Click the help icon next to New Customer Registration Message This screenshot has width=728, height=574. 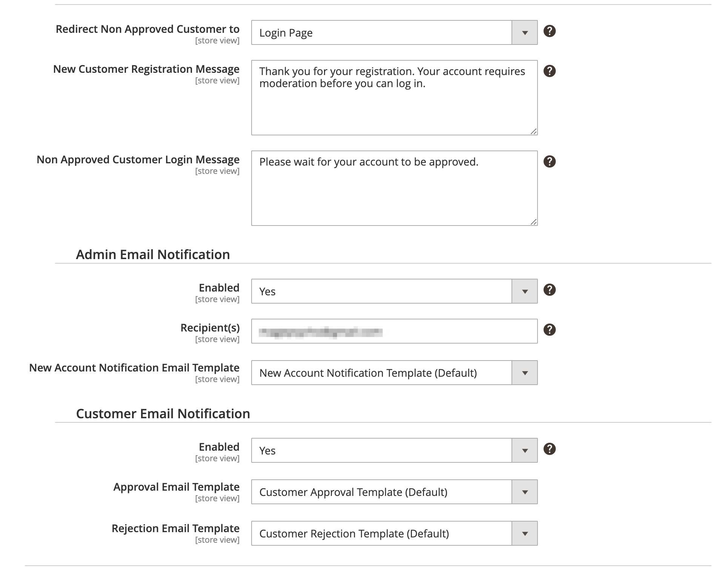(550, 71)
